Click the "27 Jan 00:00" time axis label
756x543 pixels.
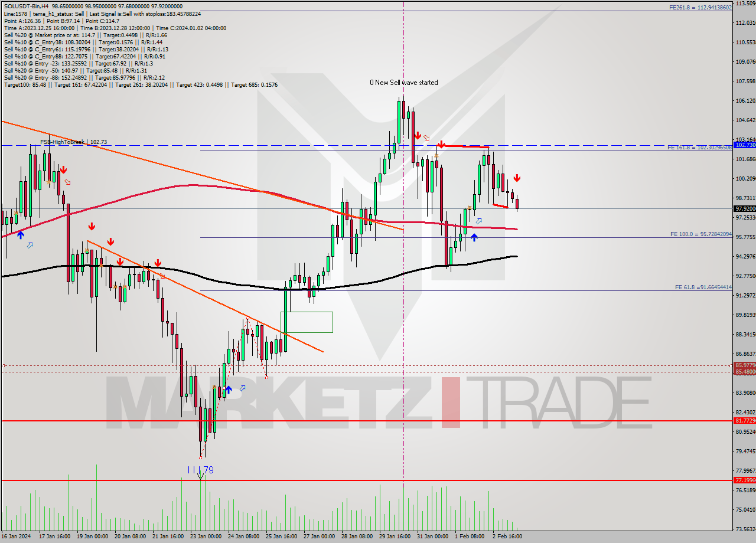coord(319,537)
